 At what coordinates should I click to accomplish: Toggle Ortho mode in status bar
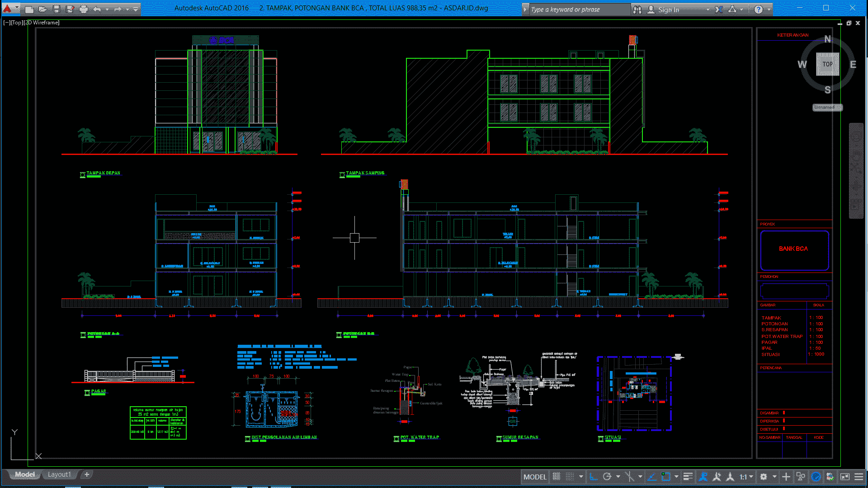point(594,476)
